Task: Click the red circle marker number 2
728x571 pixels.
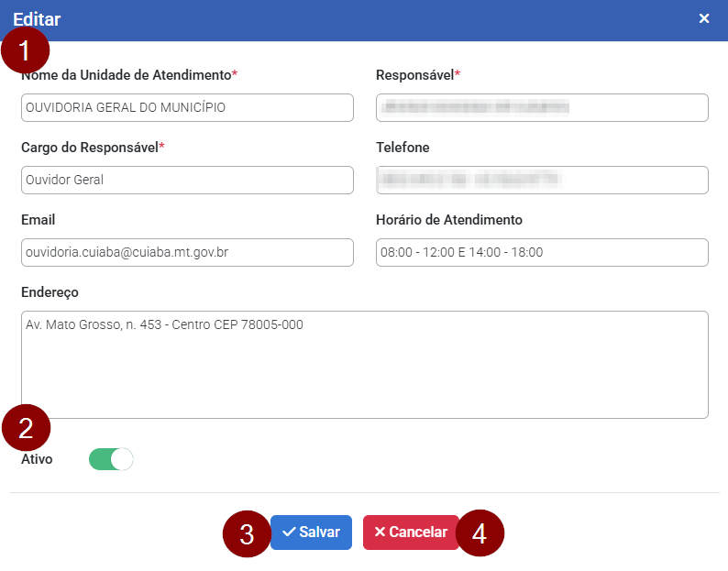Action: (26, 427)
